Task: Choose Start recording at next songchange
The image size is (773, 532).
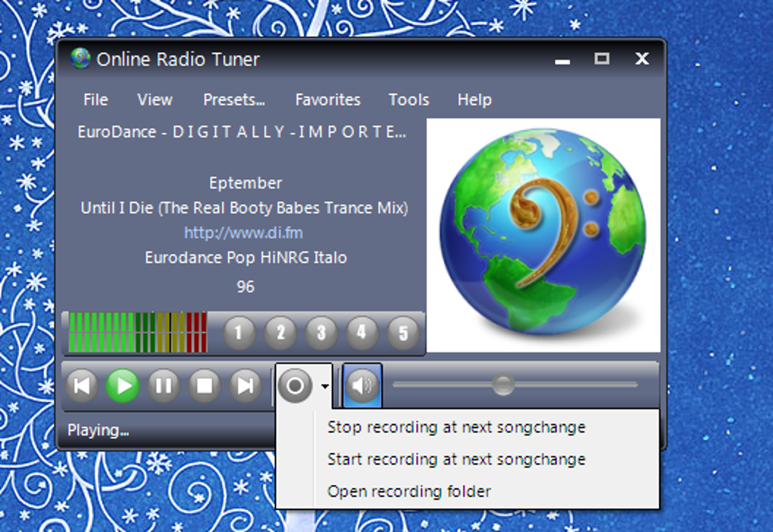Action: pos(468,459)
